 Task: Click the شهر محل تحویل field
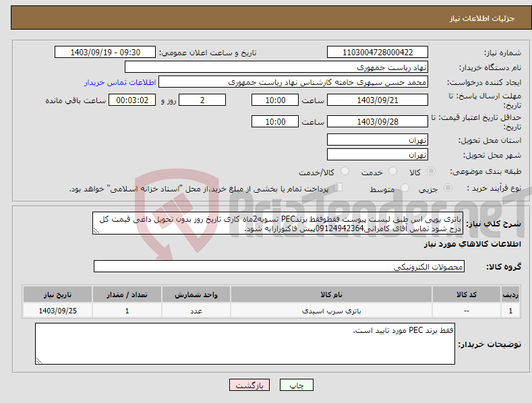click(378, 155)
